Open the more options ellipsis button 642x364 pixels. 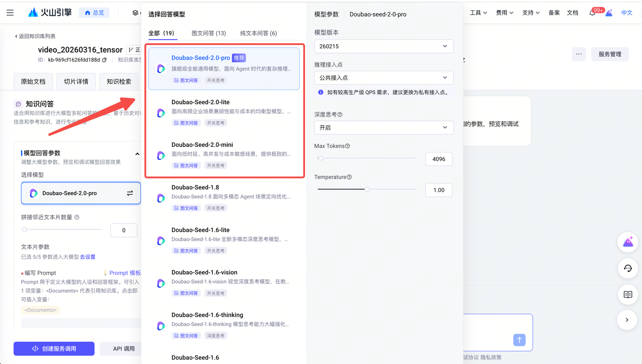(579, 54)
